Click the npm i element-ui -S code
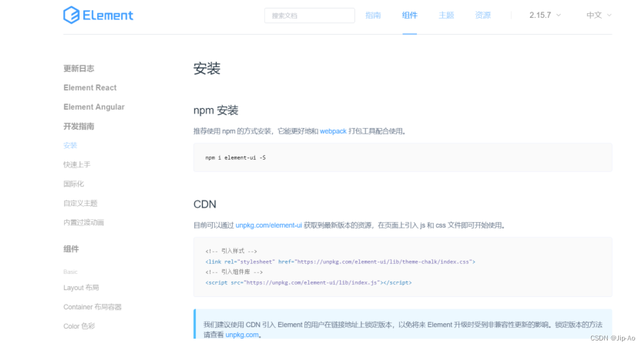 (x=235, y=158)
